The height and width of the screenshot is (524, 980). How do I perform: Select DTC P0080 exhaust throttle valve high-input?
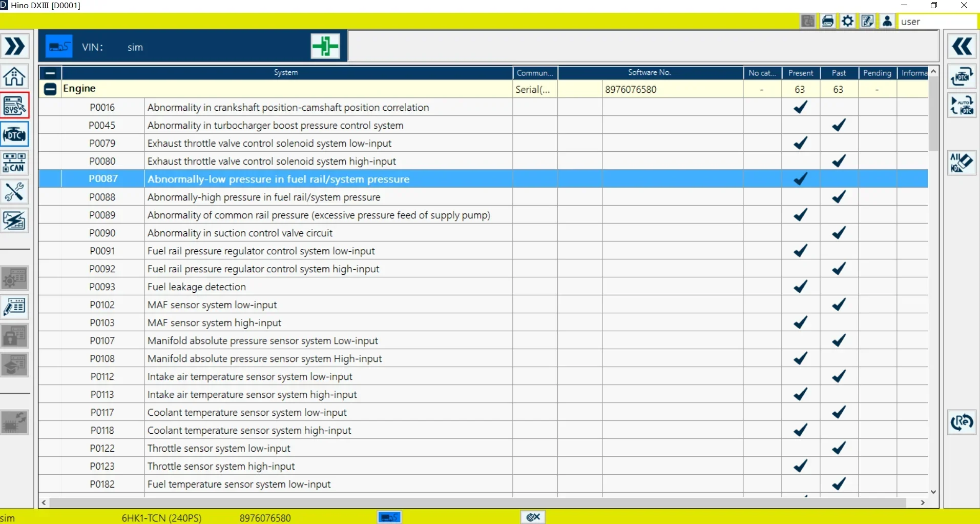[484, 161]
